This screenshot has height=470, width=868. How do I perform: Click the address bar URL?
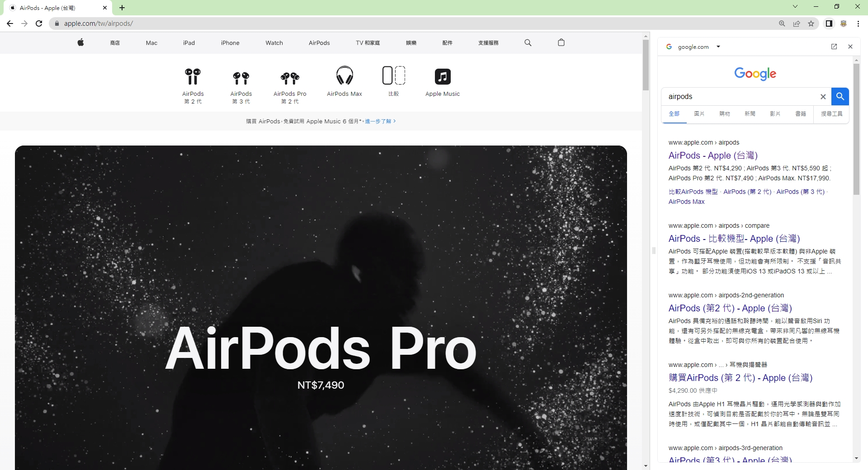98,23
